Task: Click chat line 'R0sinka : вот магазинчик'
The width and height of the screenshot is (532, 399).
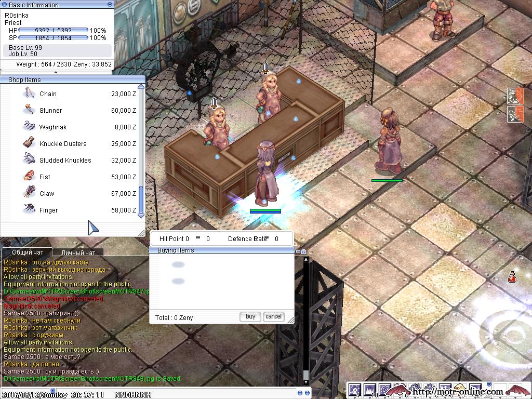Action: pos(41,328)
